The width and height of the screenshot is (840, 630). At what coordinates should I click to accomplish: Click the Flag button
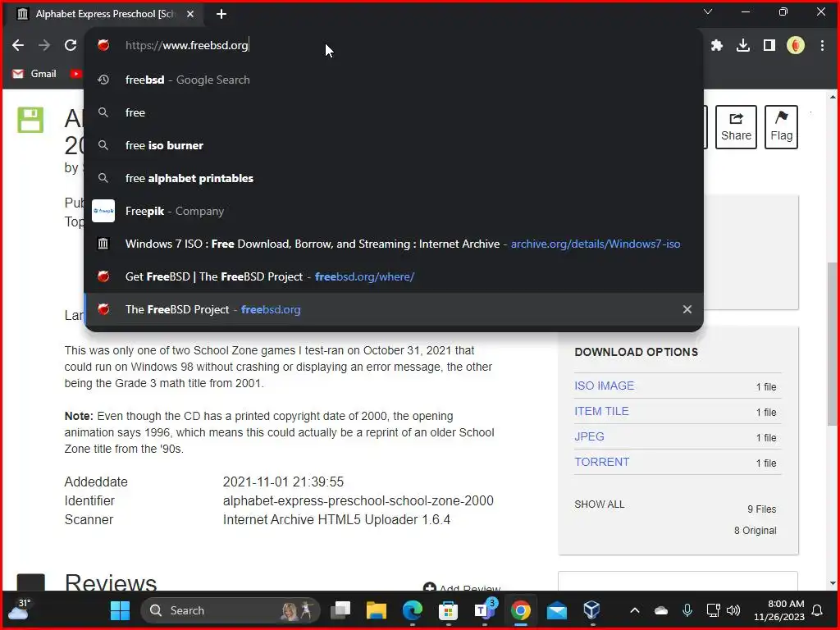tap(781, 127)
